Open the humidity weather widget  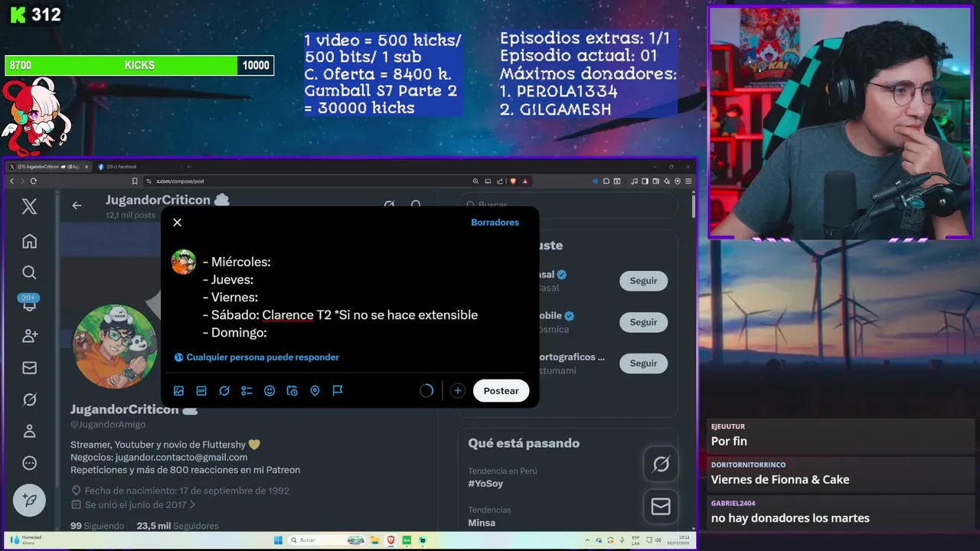coord(26,540)
